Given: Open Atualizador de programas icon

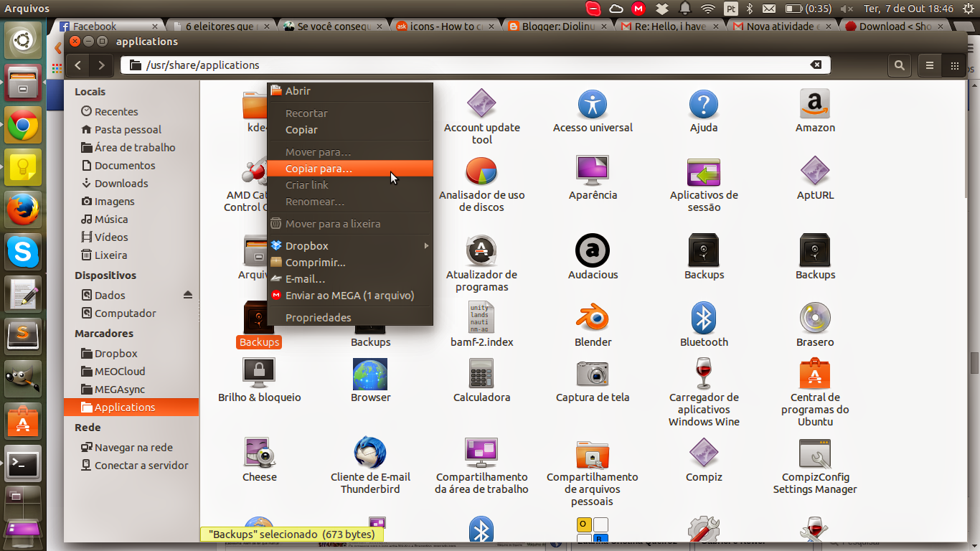Looking at the screenshot, I should pyautogui.click(x=481, y=250).
